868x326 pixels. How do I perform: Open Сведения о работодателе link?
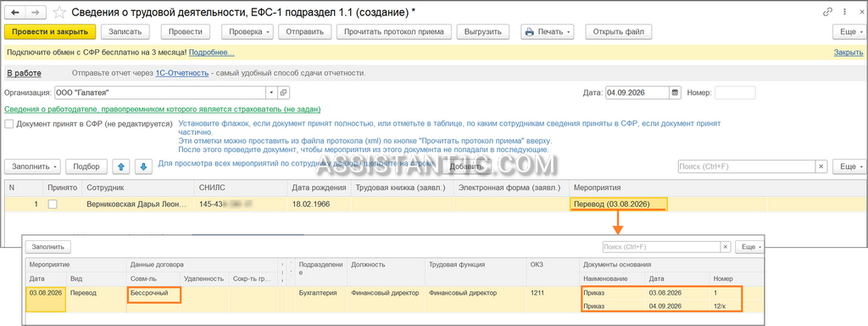[x=162, y=110]
